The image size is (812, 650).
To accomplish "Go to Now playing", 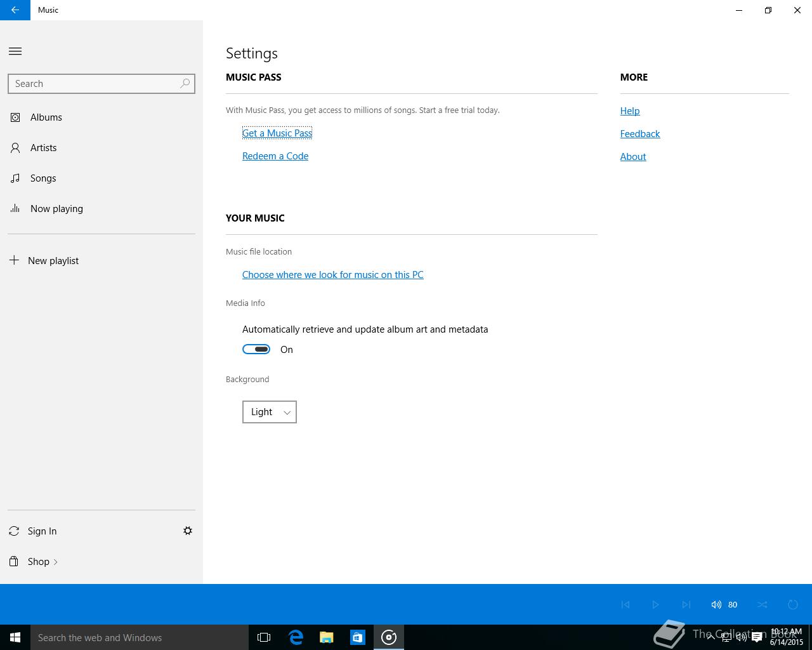I will coord(101,208).
